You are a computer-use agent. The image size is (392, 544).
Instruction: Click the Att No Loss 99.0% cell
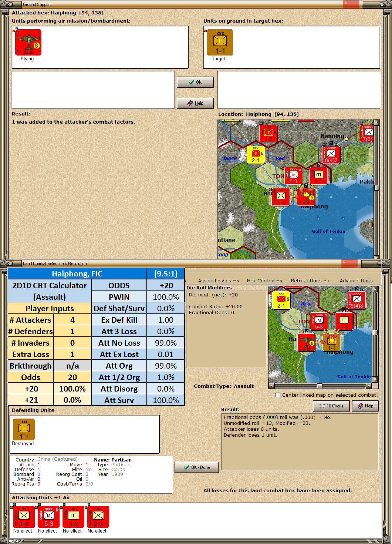tap(166, 343)
